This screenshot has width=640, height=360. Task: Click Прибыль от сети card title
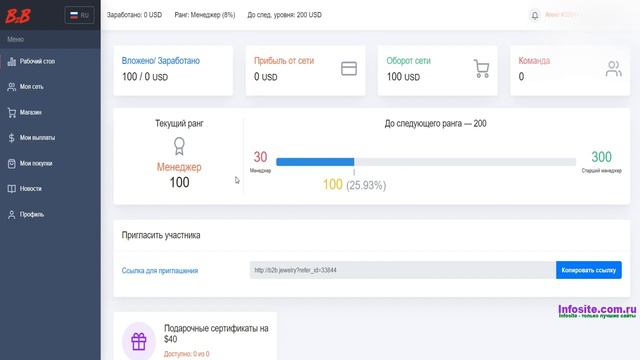[x=284, y=61]
